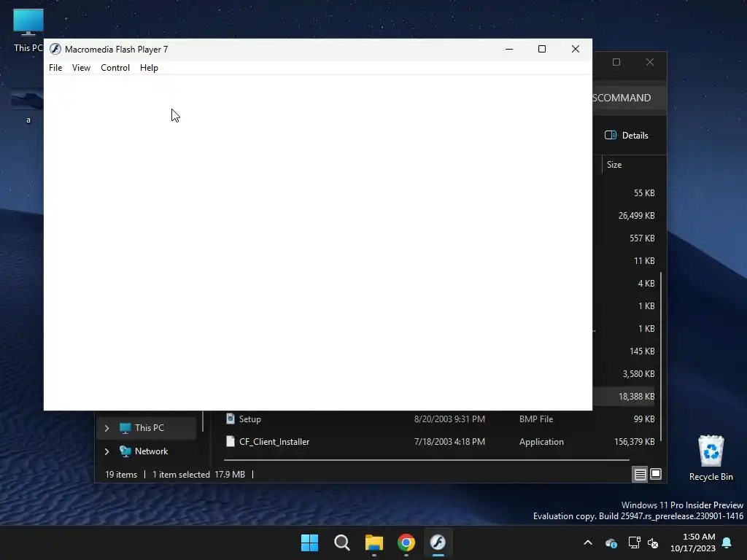Click the 557 KB size cell
The image size is (747, 560).
click(642, 238)
